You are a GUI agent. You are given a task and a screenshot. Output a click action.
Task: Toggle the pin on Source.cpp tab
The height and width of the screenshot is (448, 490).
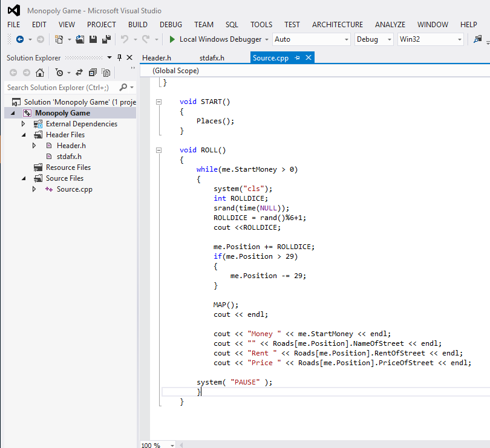tap(297, 58)
